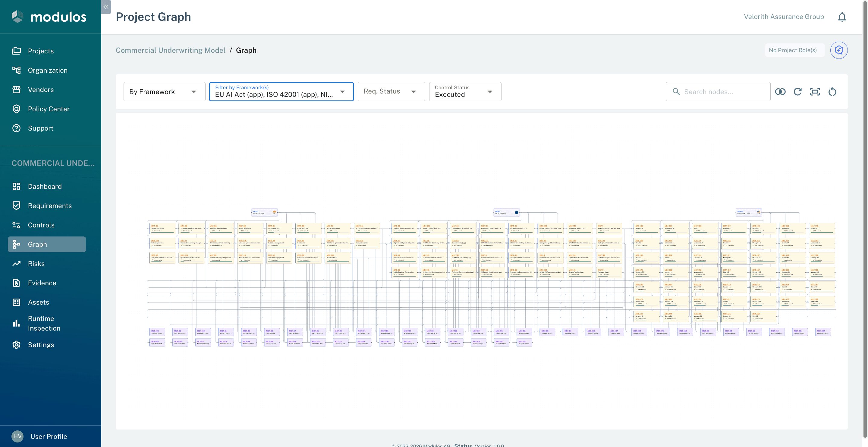The width and height of the screenshot is (868, 447).
Task: Click the Requirements sidebar icon
Action: (x=16, y=206)
